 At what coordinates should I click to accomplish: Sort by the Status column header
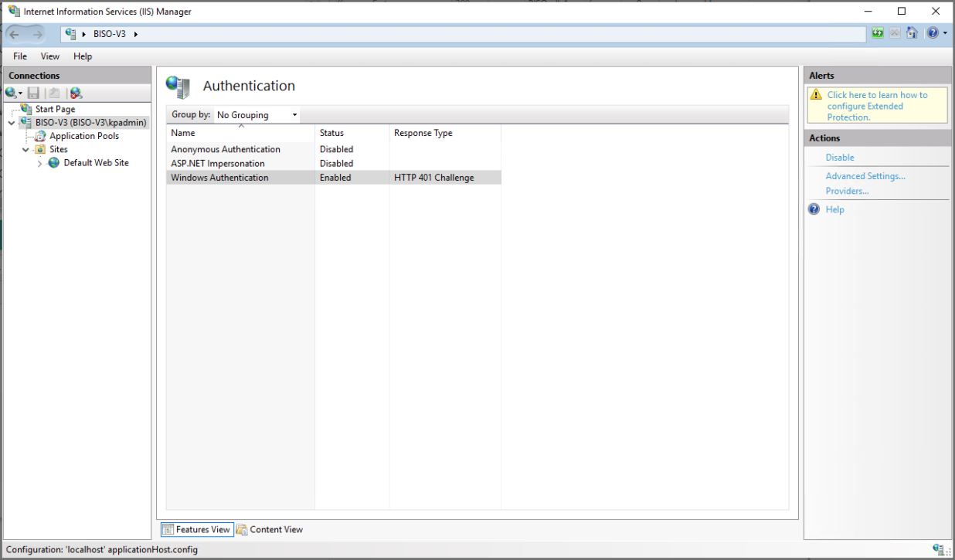click(x=352, y=133)
